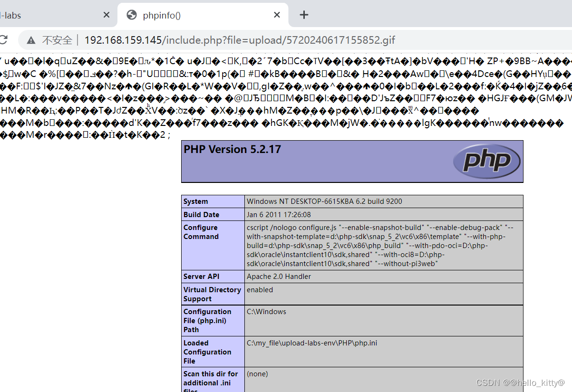Click the C:\my_file\upload-labs-env\PHP\php.ini value
The image size is (572, 392).
(312, 343)
